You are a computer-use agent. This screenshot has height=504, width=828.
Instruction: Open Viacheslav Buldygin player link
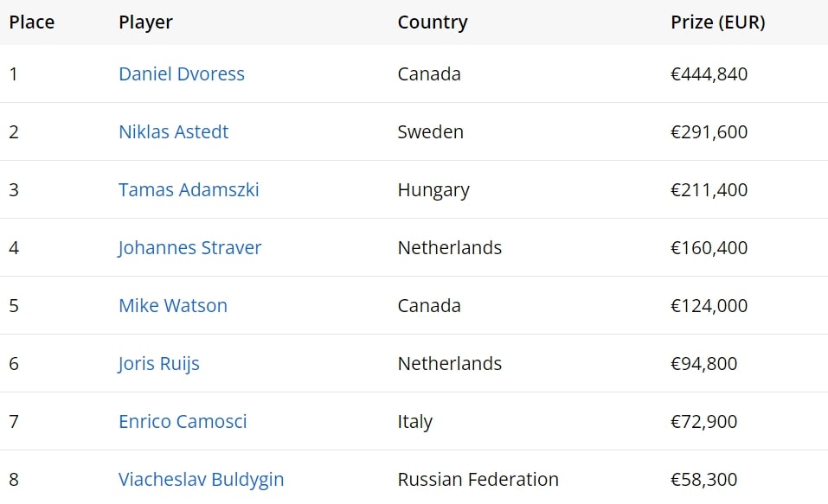coord(201,480)
